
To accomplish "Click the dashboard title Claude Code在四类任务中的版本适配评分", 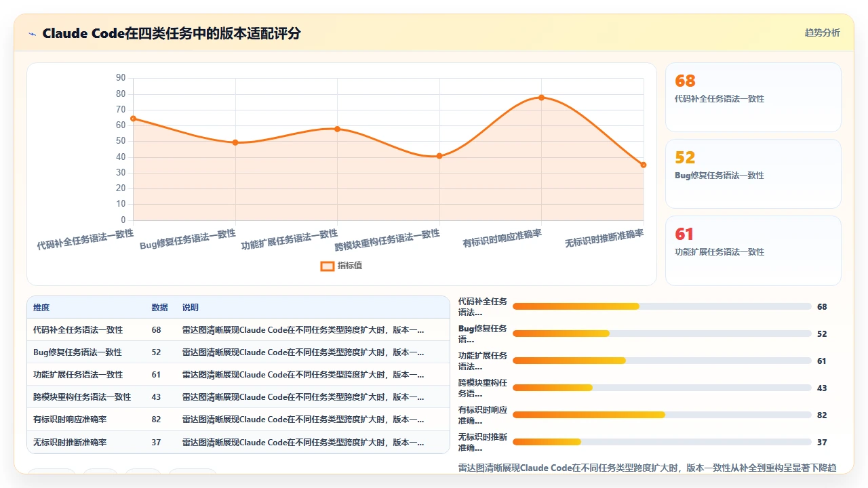I will pyautogui.click(x=172, y=33).
